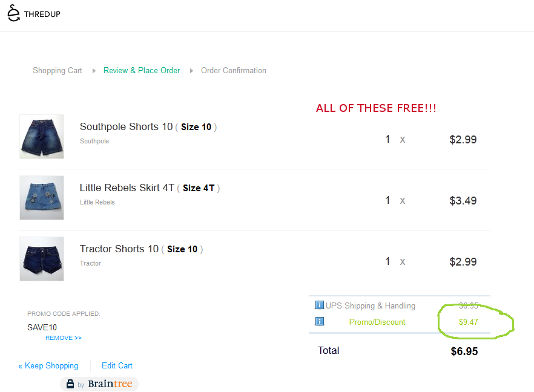Go to the Shopping Cart step
The width and height of the screenshot is (534, 392).
[58, 70]
